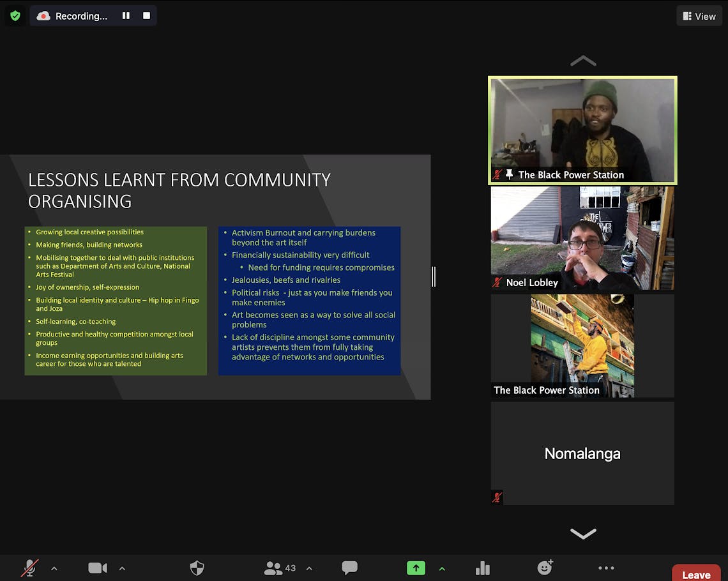The height and width of the screenshot is (581, 728).
Task: Select Noel Lobley's video thumbnail
Action: (582, 238)
